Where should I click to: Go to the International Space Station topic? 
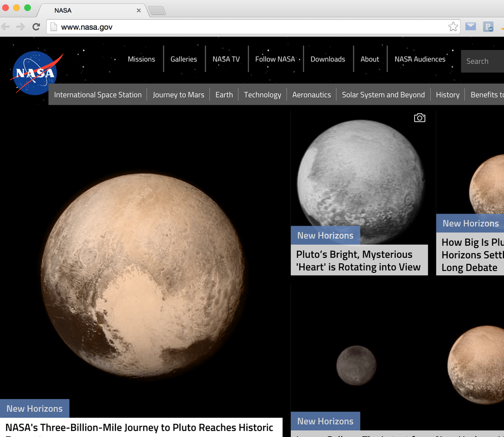point(98,95)
